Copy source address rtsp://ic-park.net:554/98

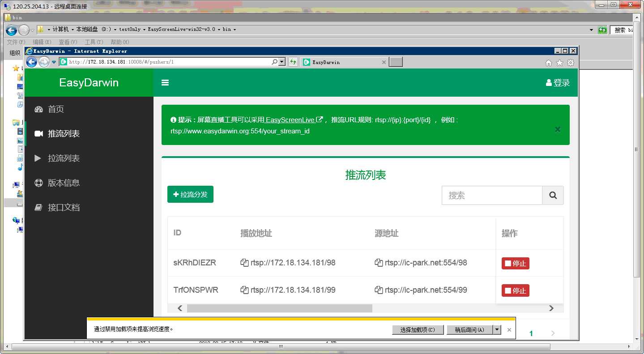tap(378, 263)
